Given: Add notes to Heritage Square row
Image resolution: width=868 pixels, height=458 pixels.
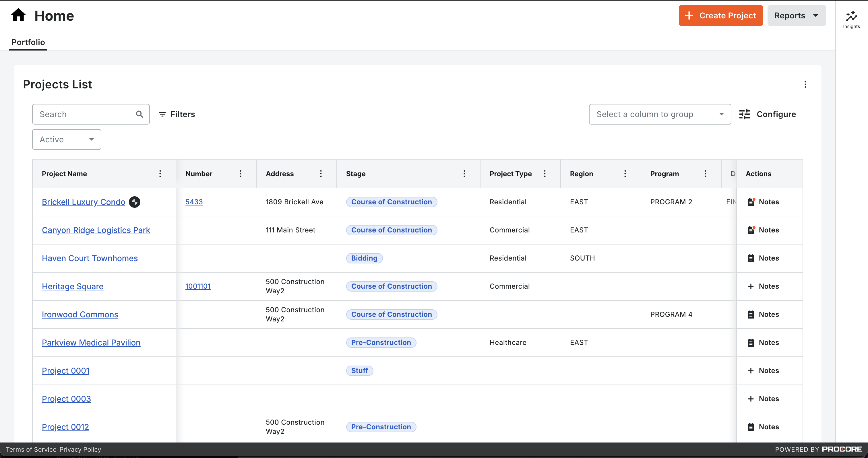Looking at the screenshot, I should pyautogui.click(x=763, y=286).
